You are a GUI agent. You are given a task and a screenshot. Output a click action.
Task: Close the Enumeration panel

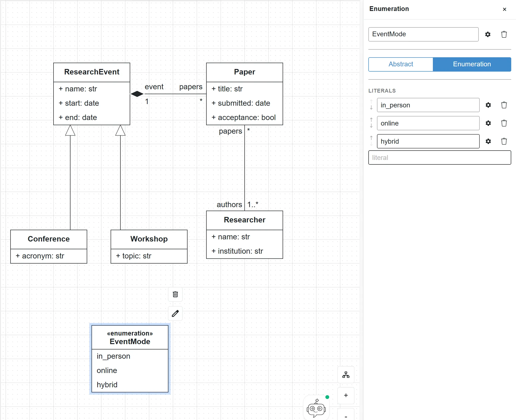(x=504, y=10)
